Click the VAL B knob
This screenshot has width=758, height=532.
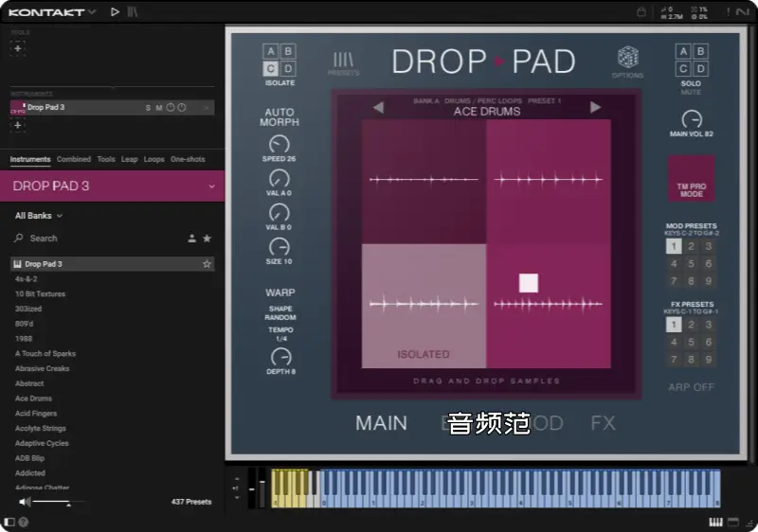pos(279,213)
